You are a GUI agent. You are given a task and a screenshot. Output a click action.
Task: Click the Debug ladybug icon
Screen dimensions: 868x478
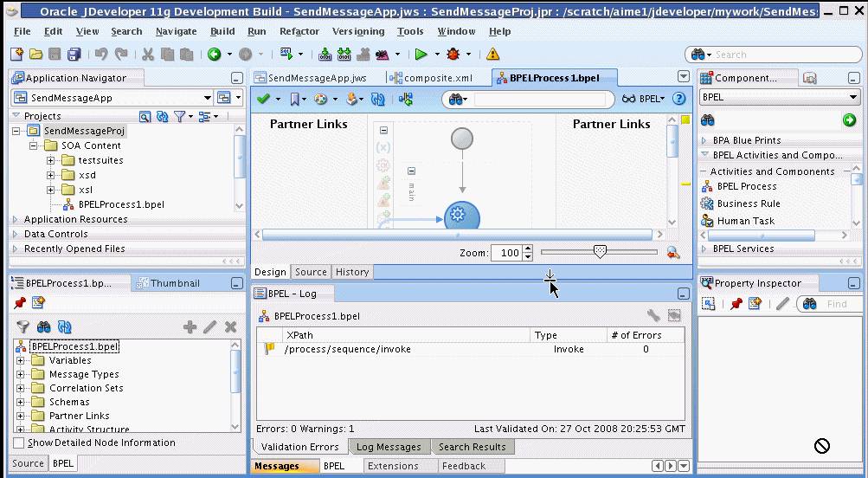click(453, 55)
